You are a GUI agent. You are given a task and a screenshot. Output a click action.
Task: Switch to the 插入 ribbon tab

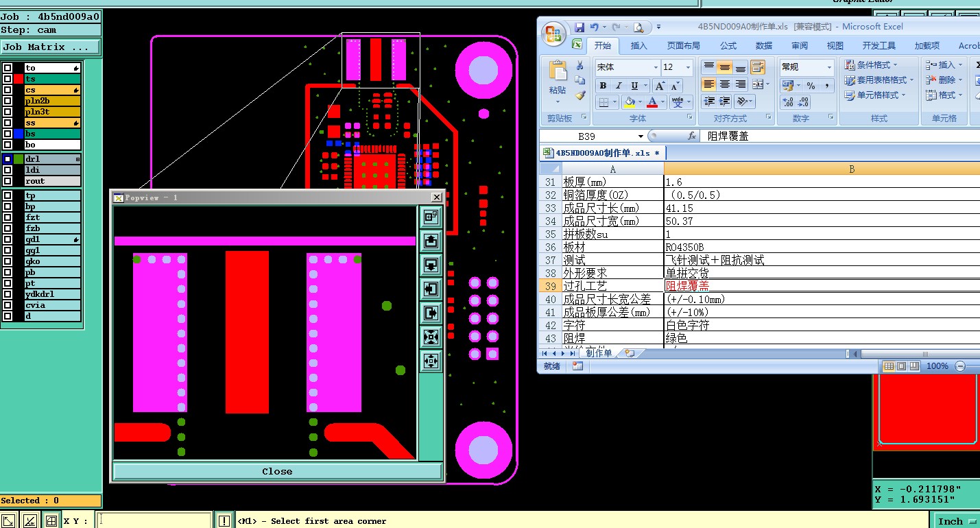click(638, 46)
